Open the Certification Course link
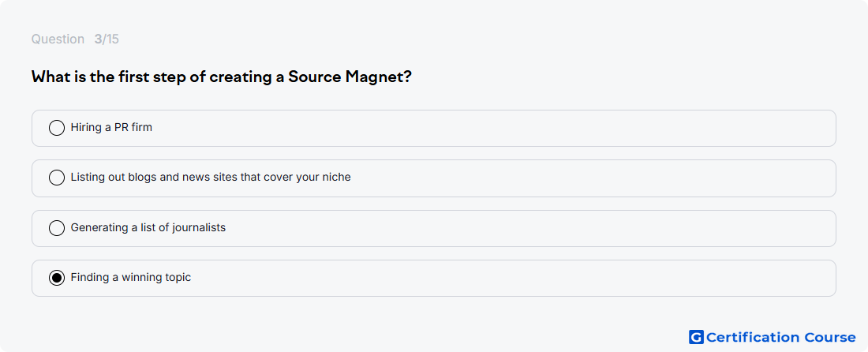Screen dimensions: 868x352 (x=773, y=337)
